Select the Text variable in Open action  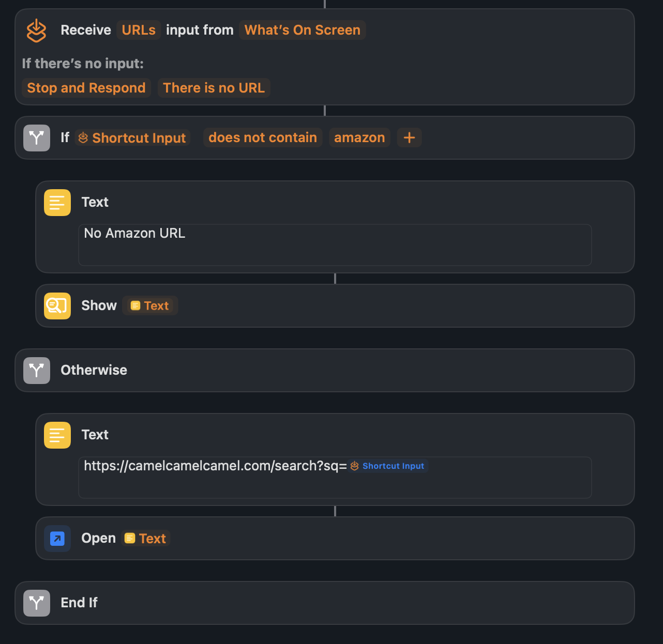pyautogui.click(x=146, y=539)
